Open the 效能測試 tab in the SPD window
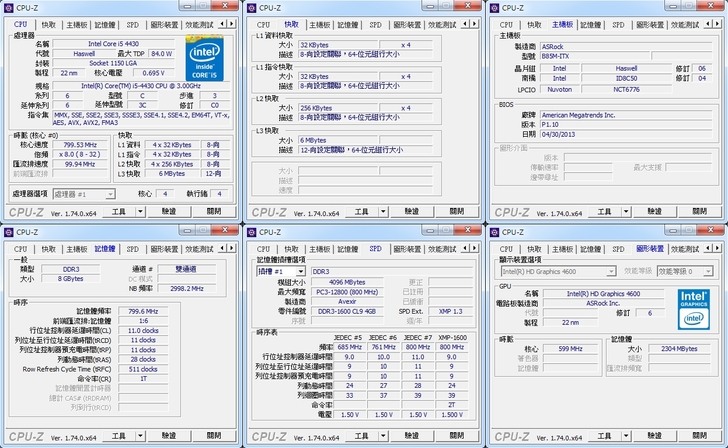 [442, 249]
